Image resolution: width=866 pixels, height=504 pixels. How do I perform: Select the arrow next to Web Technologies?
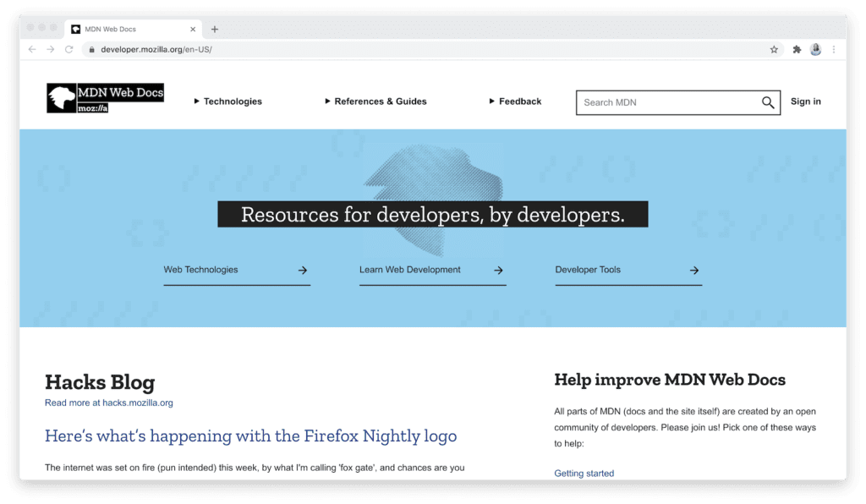point(302,270)
